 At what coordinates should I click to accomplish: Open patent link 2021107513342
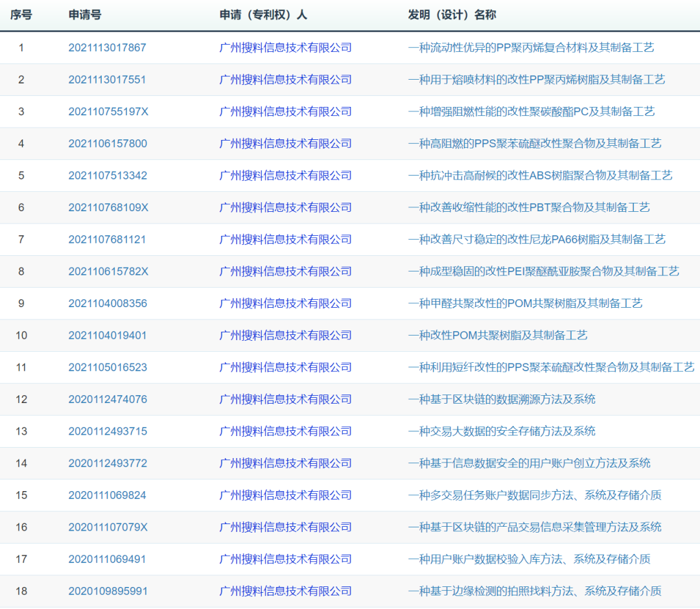pyautogui.click(x=108, y=176)
